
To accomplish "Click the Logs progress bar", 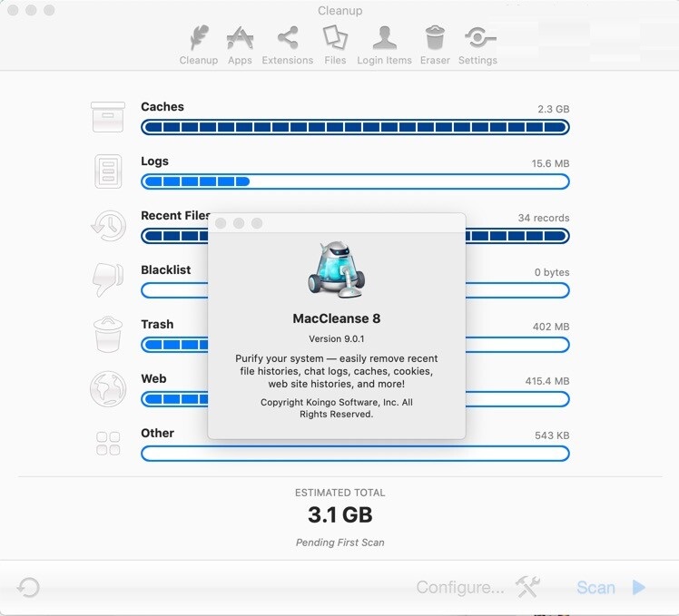I will tap(355, 181).
